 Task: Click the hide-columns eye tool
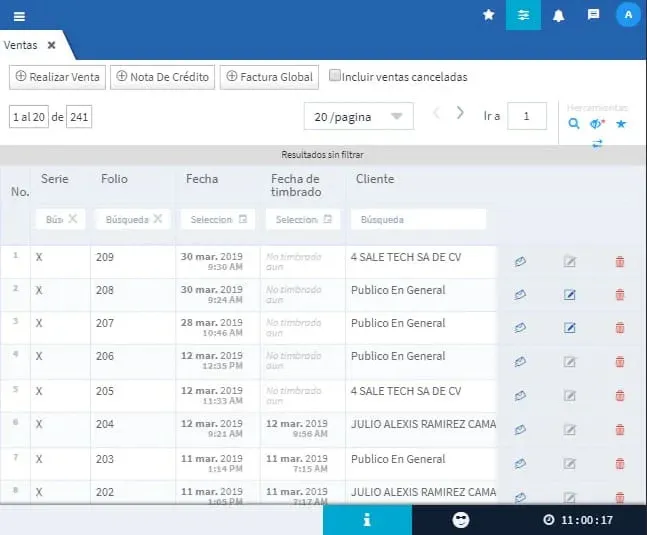tap(597, 123)
